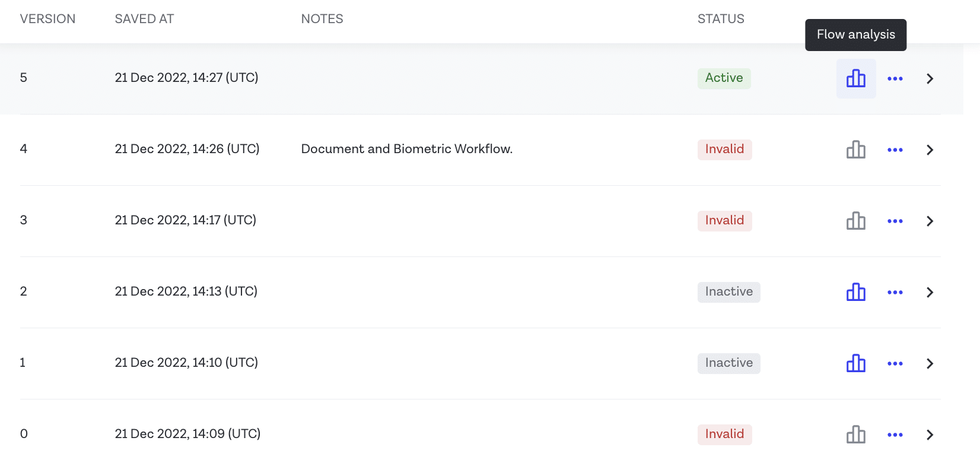
Task: Open more options menu for version 5
Action: [895, 78]
